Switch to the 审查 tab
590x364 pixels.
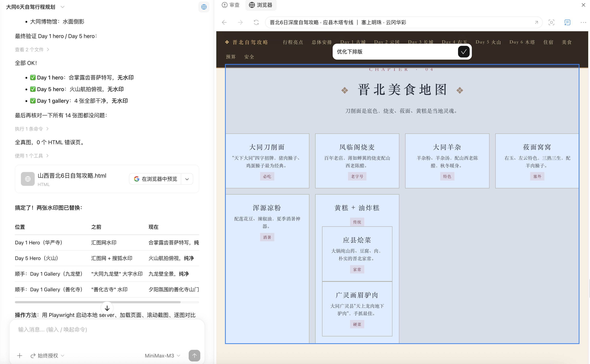[x=231, y=5]
